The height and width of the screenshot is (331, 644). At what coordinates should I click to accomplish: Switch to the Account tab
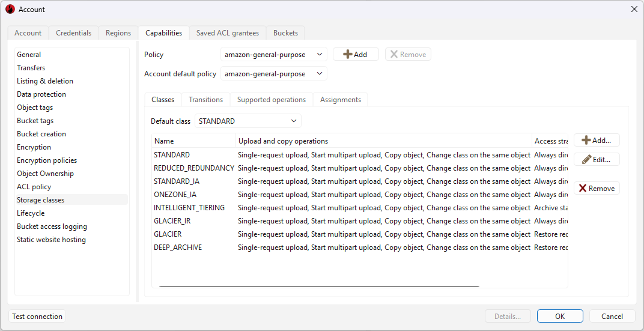point(28,33)
